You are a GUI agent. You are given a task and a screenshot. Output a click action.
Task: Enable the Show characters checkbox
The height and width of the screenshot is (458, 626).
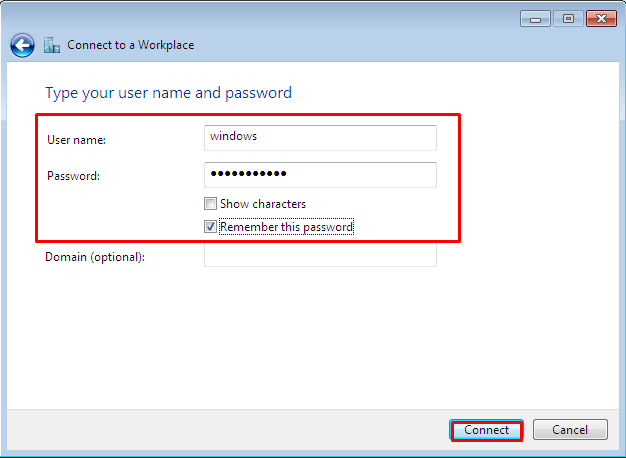[210, 204]
